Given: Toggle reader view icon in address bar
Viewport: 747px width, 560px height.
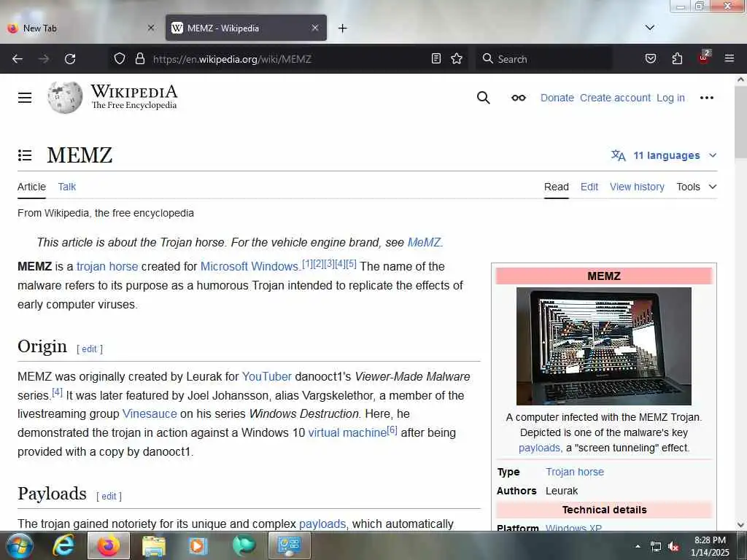Looking at the screenshot, I should pyautogui.click(x=436, y=58).
